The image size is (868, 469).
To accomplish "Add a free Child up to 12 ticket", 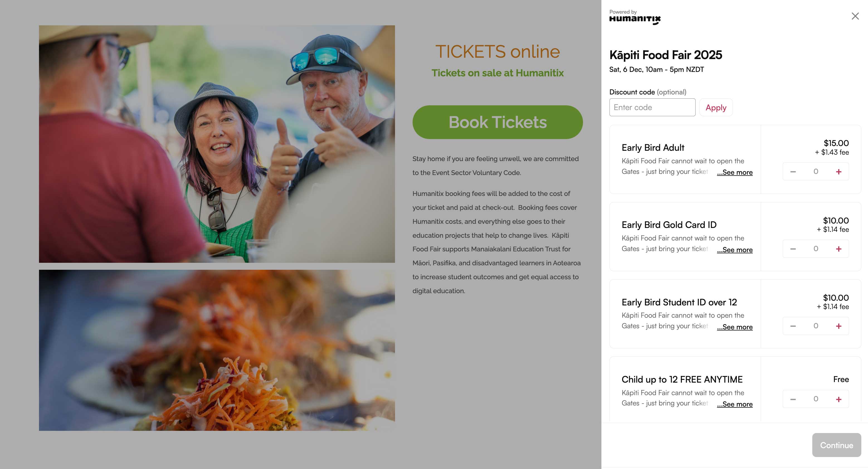I will [838, 399].
